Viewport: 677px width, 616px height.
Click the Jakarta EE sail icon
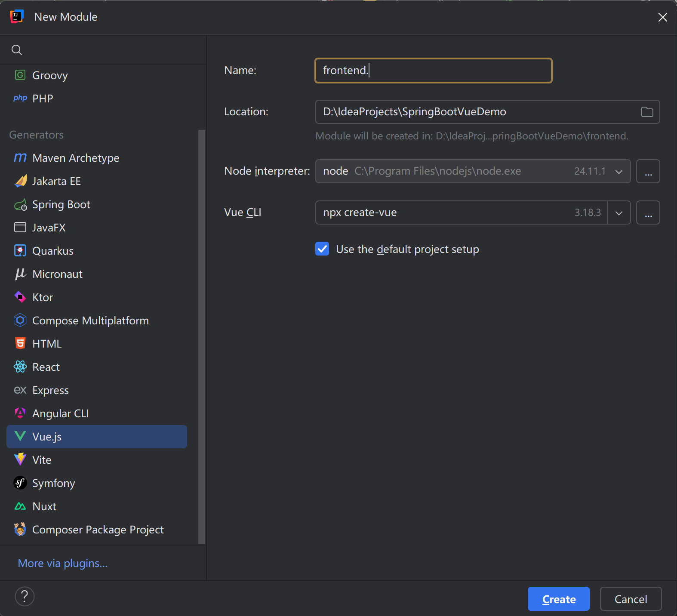pyautogui.click(x=20, y=181)
